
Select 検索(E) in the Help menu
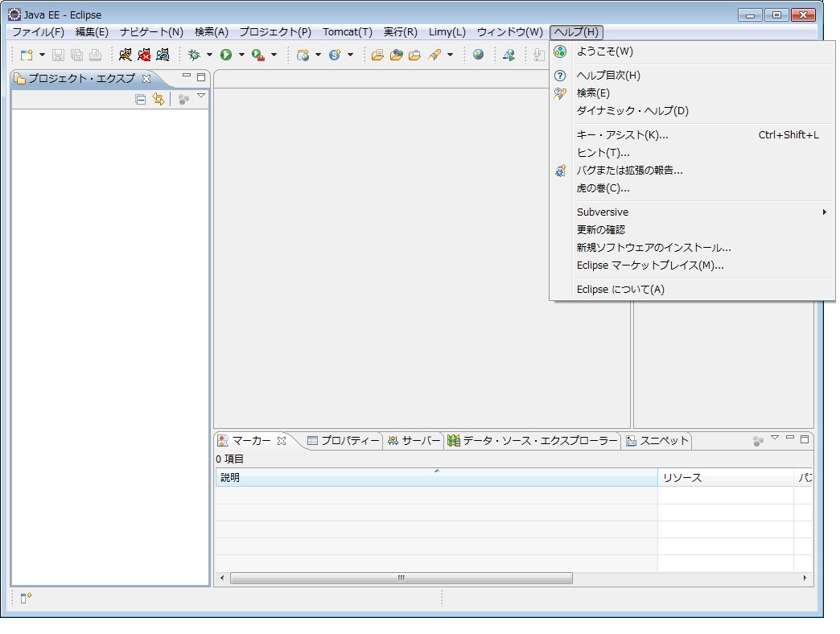pos(692,93)
